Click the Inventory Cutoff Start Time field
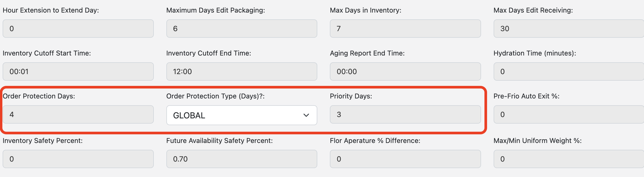 [78, 71]
